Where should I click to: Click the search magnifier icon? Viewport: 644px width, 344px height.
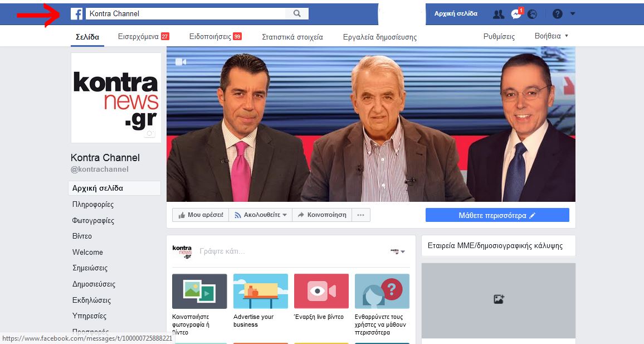click(x=297, y=13)
